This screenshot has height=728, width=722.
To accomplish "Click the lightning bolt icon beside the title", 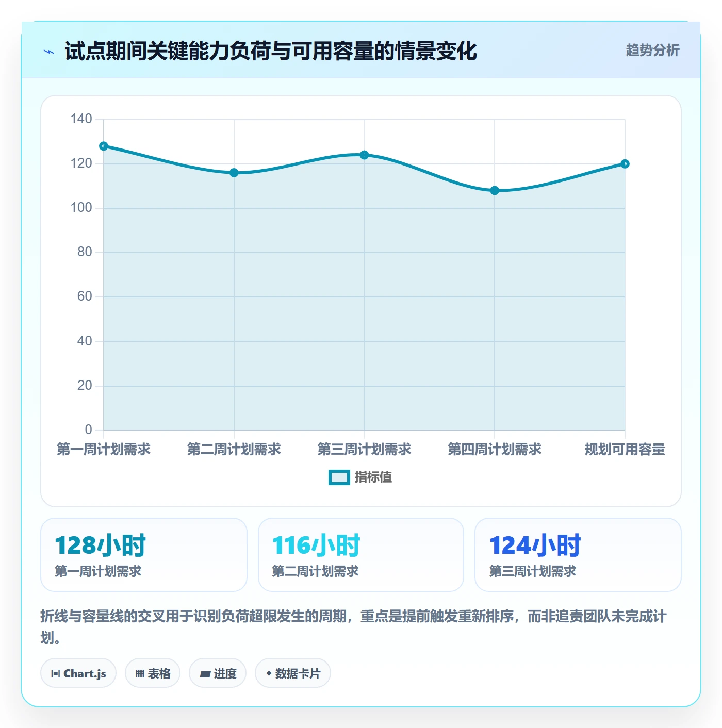I will (49, 52).
